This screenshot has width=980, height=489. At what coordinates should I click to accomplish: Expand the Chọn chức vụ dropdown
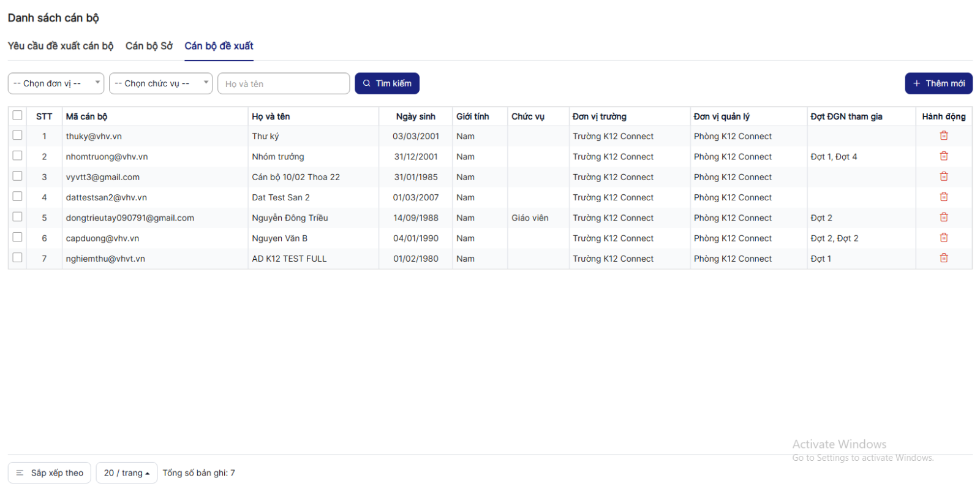pyautogui.click(x=160, y=83)
